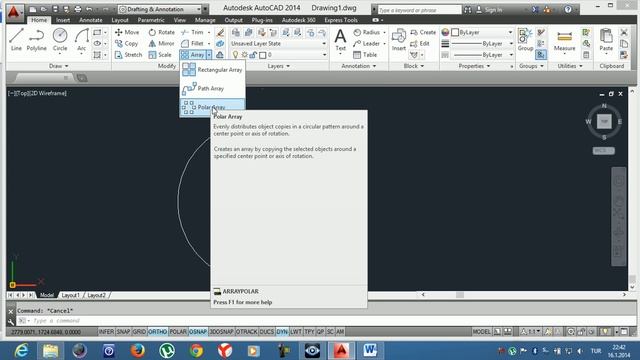Open the Layout1 tab
Image resolution: width=640 pixels, height=360 pixels.
[x=71, y=295]
